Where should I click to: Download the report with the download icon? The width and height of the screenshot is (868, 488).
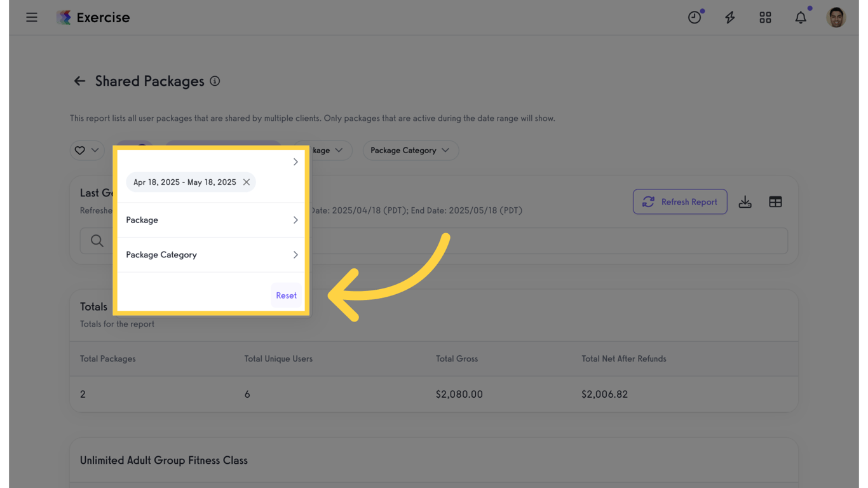point(745,202)
